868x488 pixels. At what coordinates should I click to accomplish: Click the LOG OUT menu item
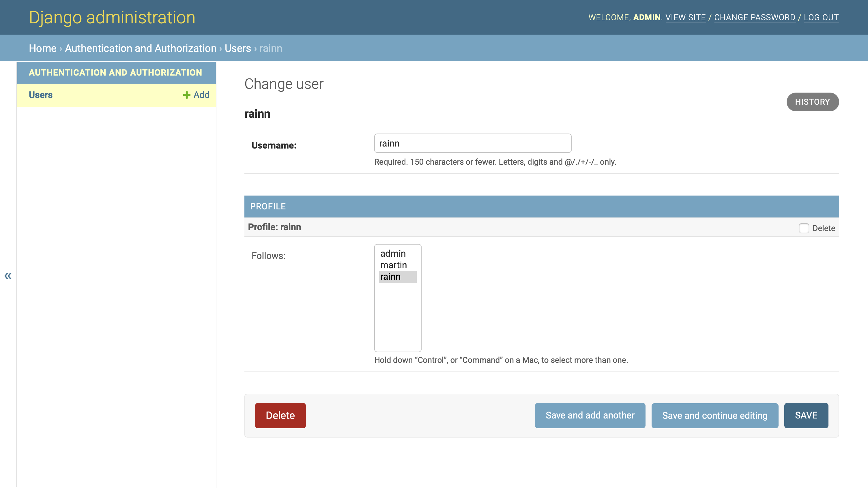pyautogui.click(x=822, y=17)
